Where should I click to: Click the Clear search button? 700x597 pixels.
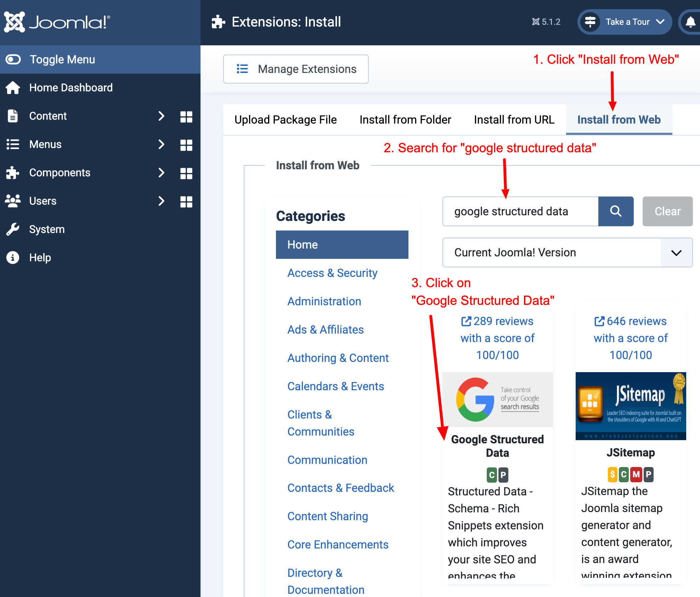point(667,211)
